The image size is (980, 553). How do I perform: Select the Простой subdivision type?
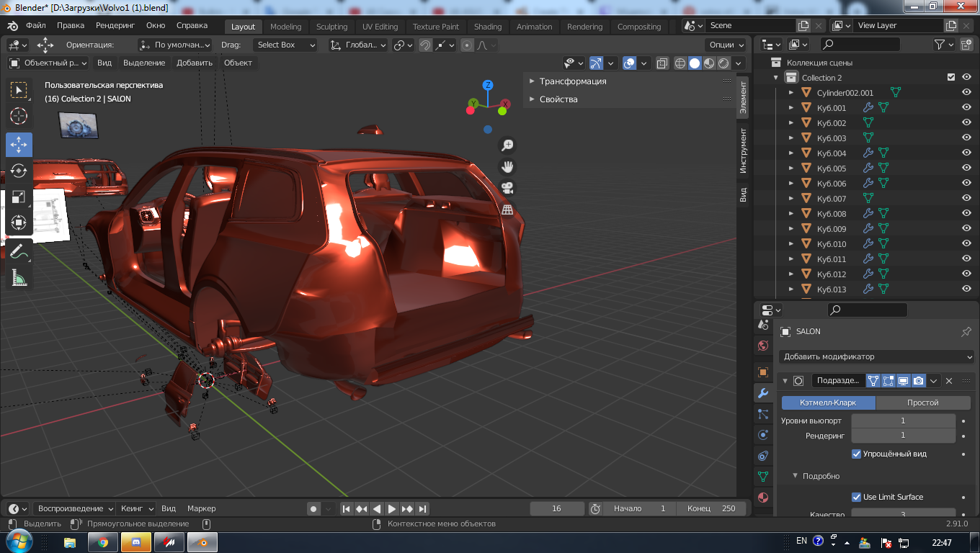coord(923,403)
